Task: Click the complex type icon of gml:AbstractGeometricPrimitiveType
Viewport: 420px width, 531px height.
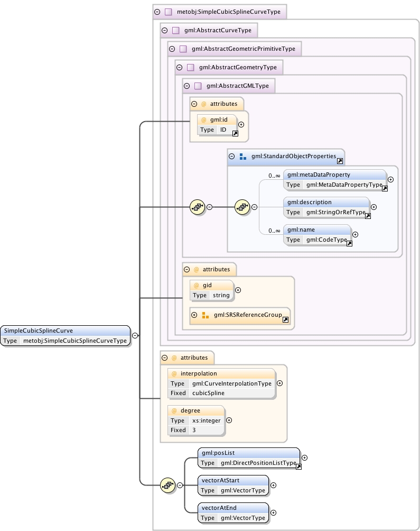Action: tap(183, 49)
